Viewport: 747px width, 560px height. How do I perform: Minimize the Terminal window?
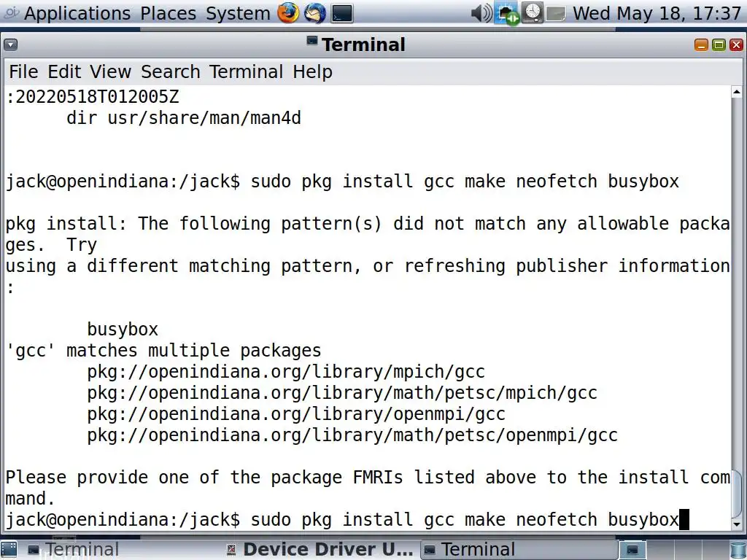tap(701, 44)
